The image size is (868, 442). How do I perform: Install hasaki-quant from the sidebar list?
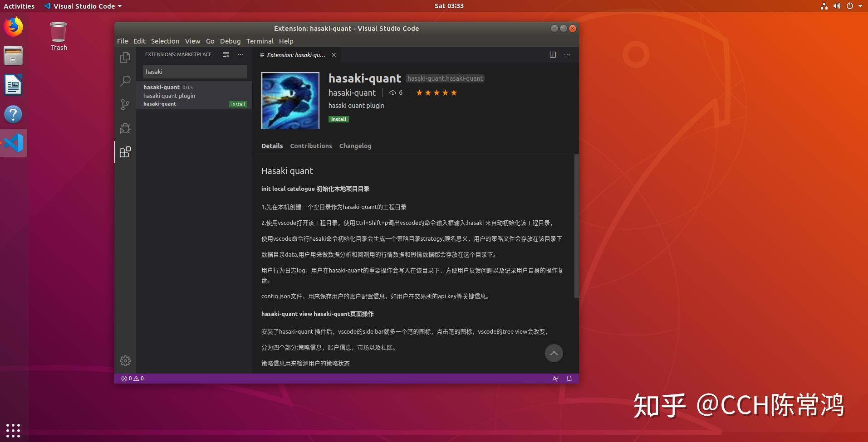[238, 104]
